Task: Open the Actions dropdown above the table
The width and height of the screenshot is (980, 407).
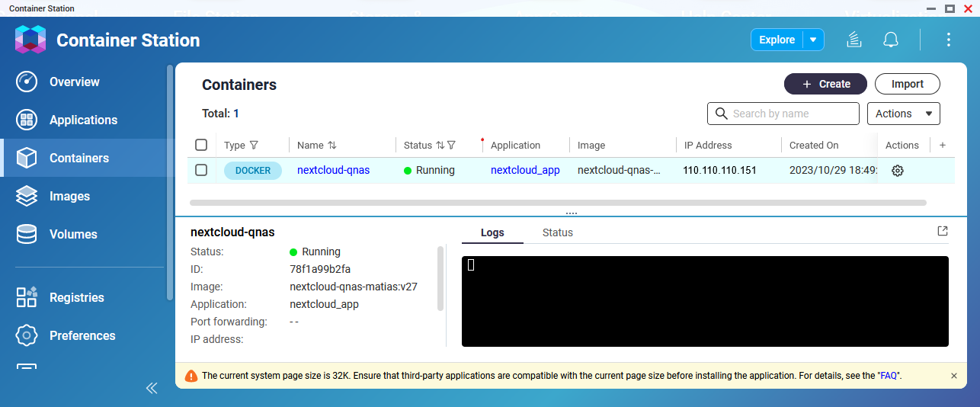Action: tap(904, 114)
